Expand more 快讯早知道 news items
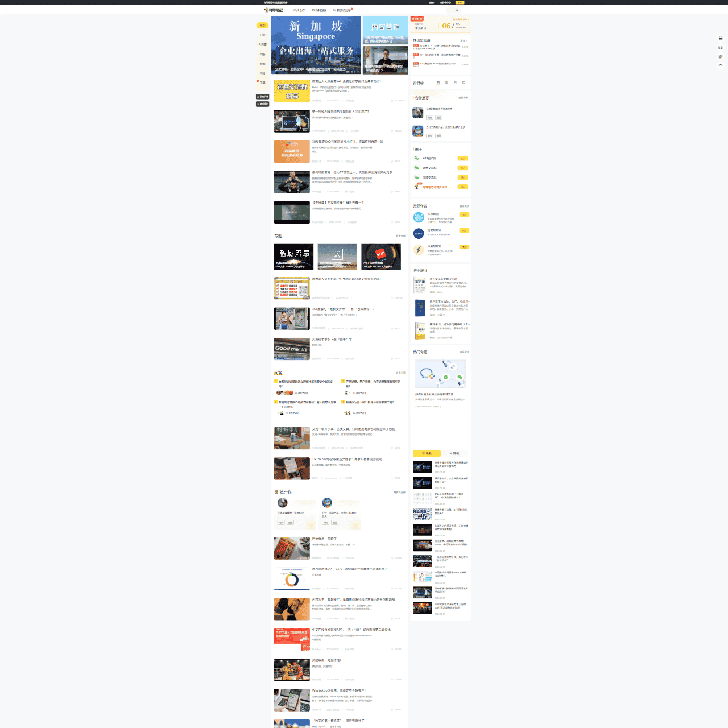This screenshot has width=728, height=728. click(x=464, y=40)
